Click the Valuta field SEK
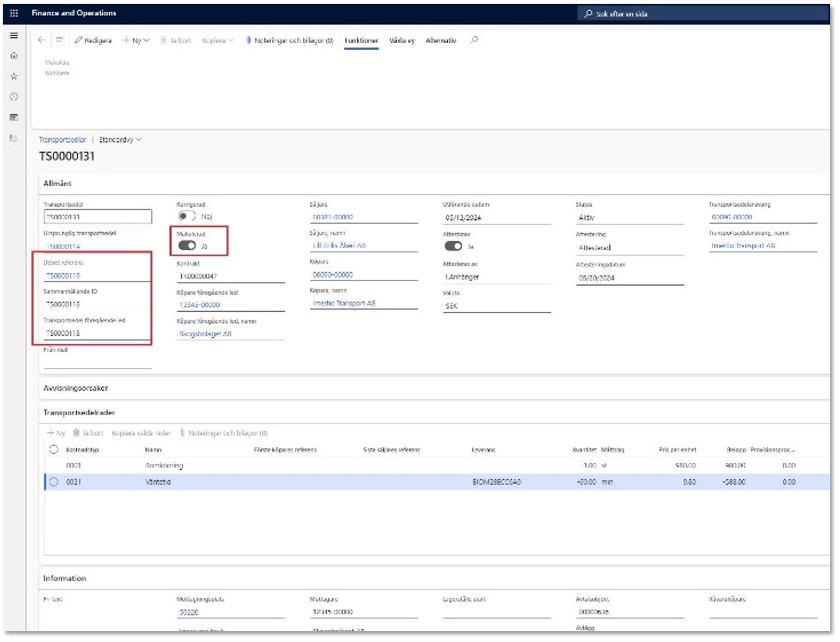This screenshot has height=642, width=840. click(497, 306)
